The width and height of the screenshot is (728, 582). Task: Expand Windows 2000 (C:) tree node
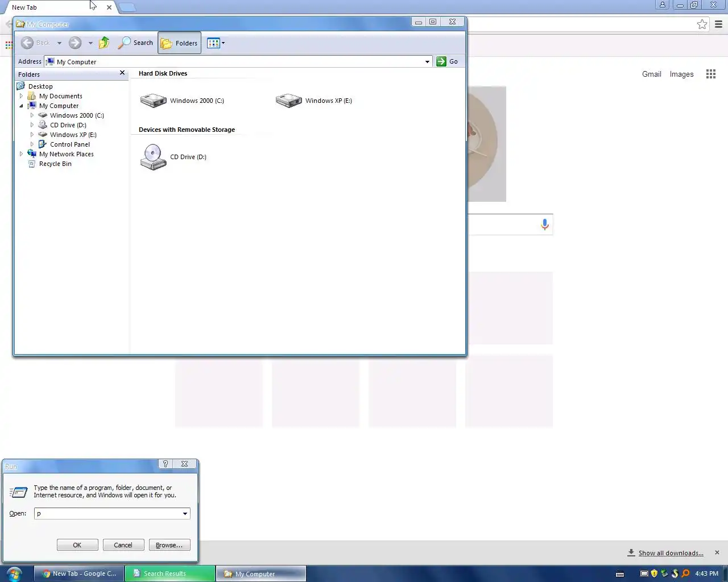[32, 115]
